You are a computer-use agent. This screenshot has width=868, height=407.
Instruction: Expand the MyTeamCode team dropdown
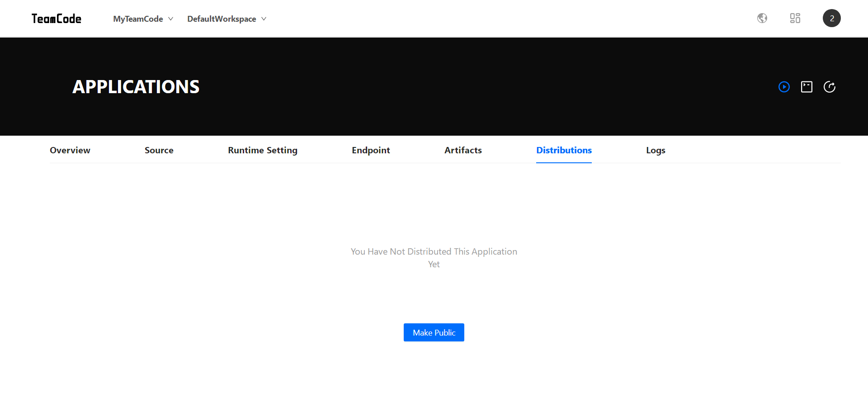click(143, 19)
